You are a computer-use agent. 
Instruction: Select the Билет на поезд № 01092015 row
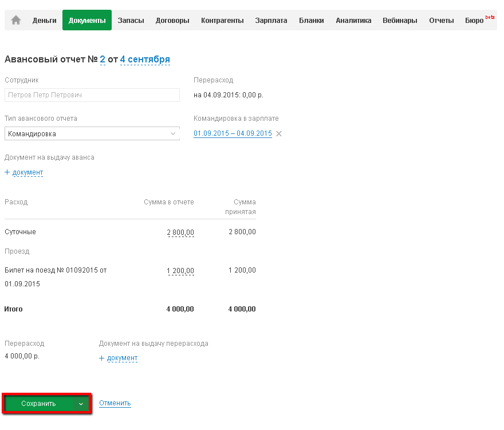(x=56, y=277)
